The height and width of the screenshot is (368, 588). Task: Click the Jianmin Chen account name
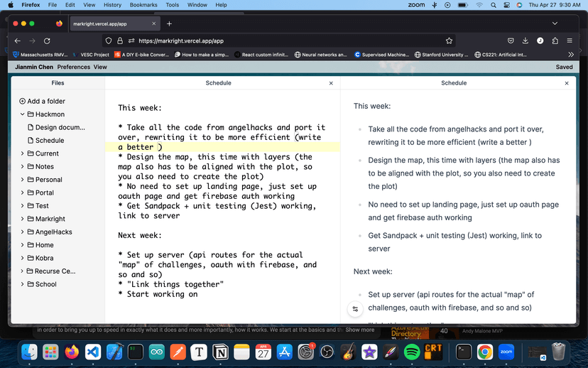[x=33, y=67]
